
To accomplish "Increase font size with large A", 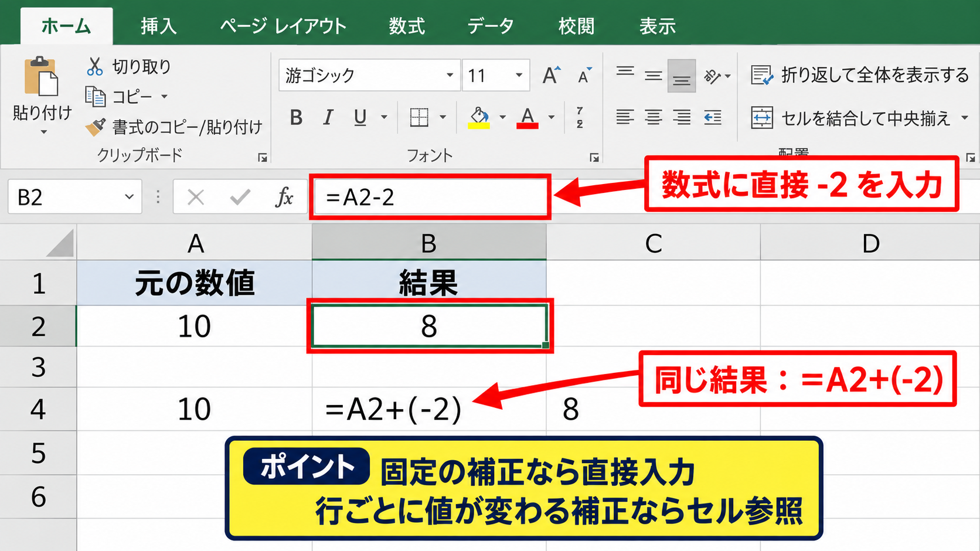I will [551, 76].
